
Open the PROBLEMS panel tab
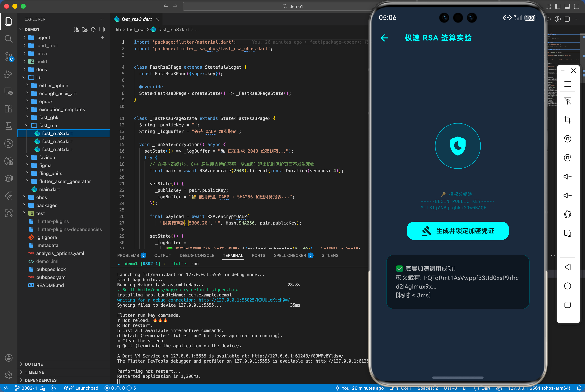click(x=128, y=255)
